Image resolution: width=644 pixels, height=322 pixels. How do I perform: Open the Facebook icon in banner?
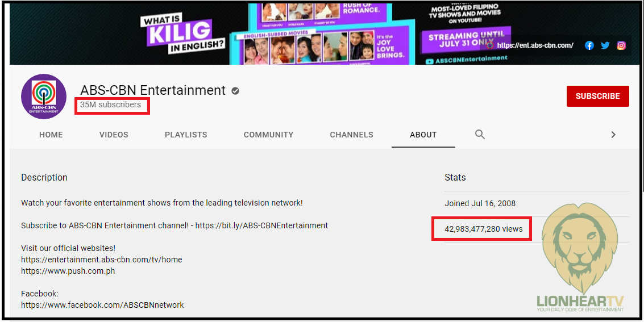click(589, 45)
